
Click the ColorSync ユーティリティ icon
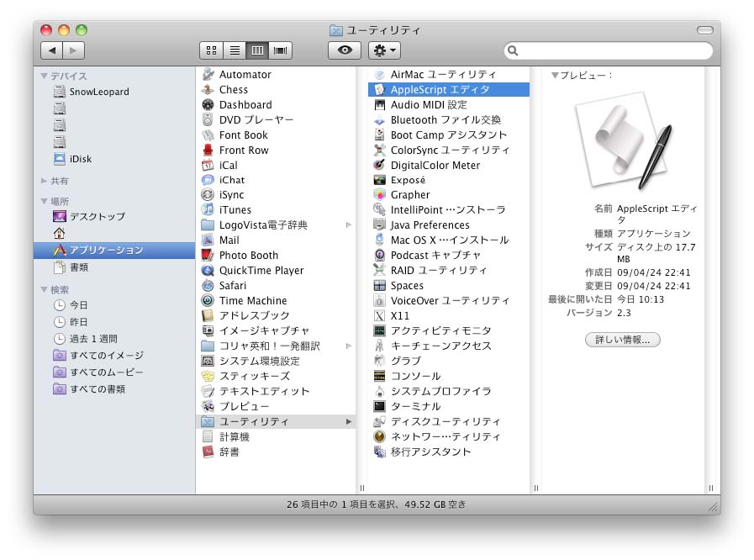pyautogui.click(x=379, y=150)
